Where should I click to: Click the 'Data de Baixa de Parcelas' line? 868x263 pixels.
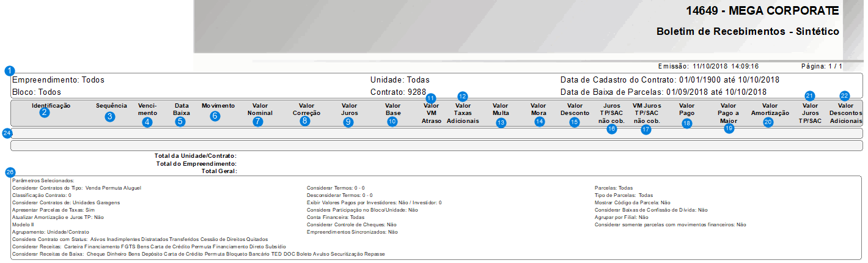(x=663, y=92)
